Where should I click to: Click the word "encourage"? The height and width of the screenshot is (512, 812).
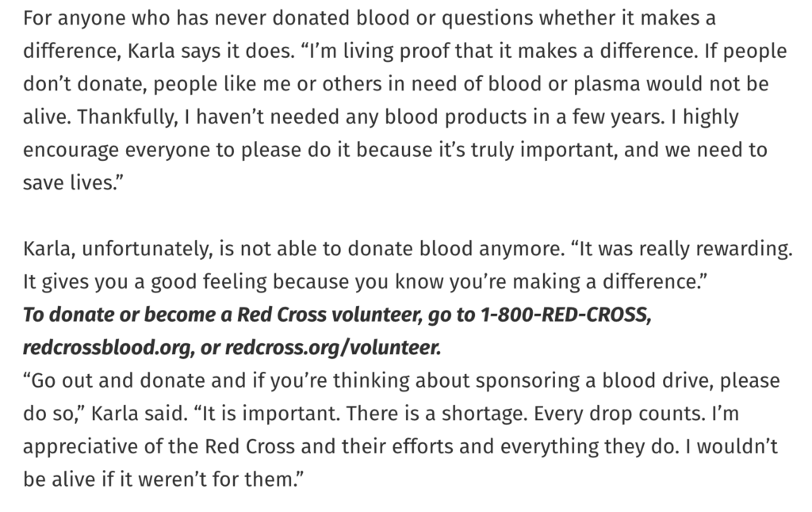pyautogui.click(x=71, y=150)
